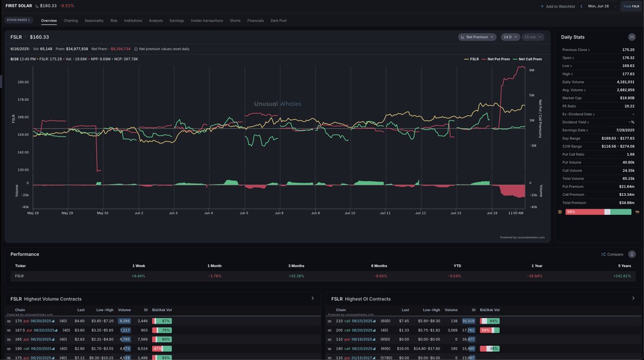Screen dimensions: 644x360
Task: Toggle Net Call Prem legend series
Action: (x=527, y=59)
